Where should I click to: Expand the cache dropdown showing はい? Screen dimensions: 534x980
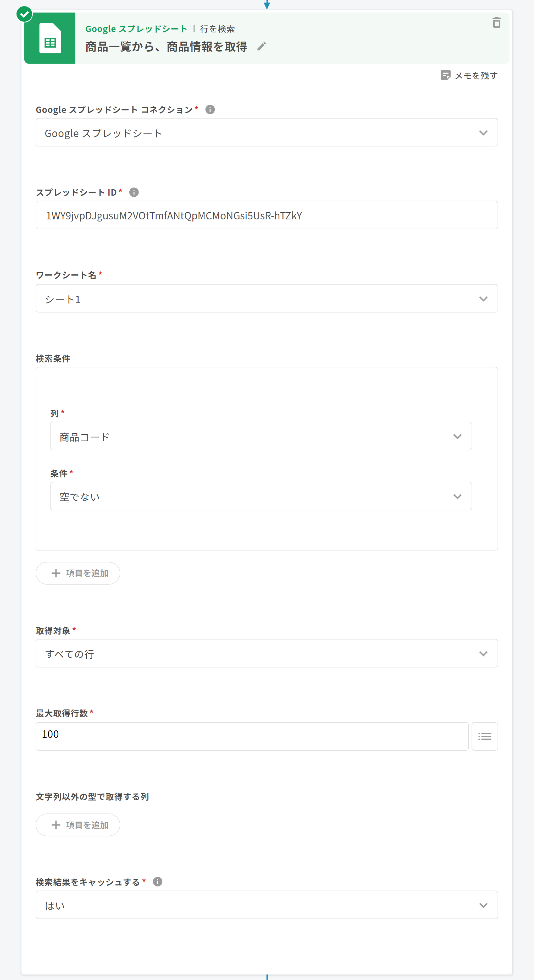267,905
